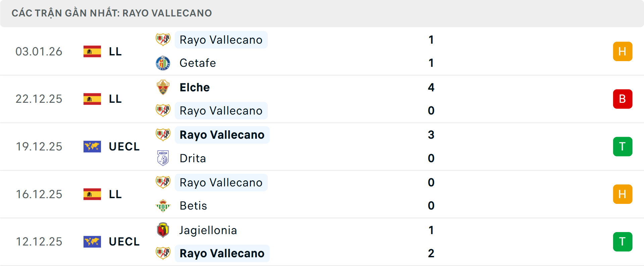Screen dimensions: 644x266
Task: Toggle the green T badge for the Drita win
Action: pos(623,146)
